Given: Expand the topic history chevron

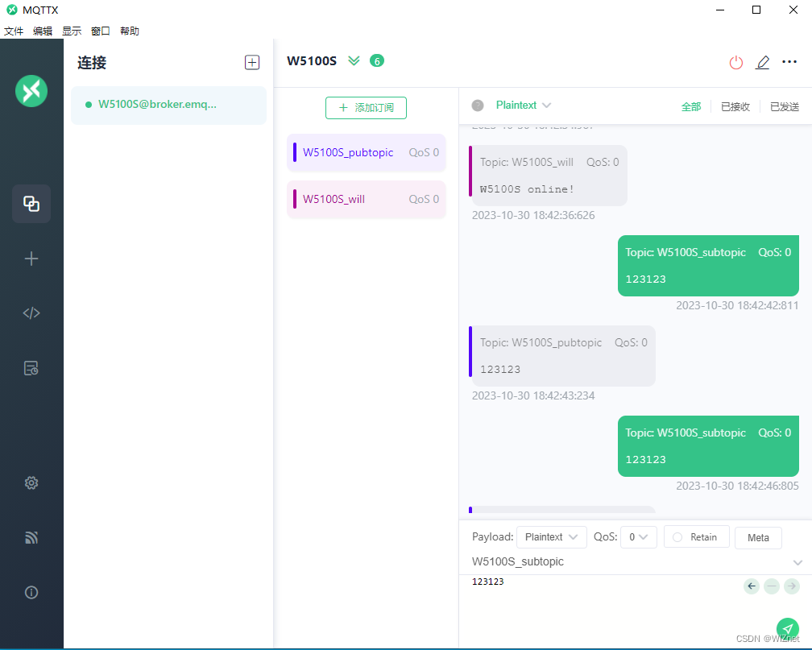Looking at the screenshot, I should tap(797, 562).
